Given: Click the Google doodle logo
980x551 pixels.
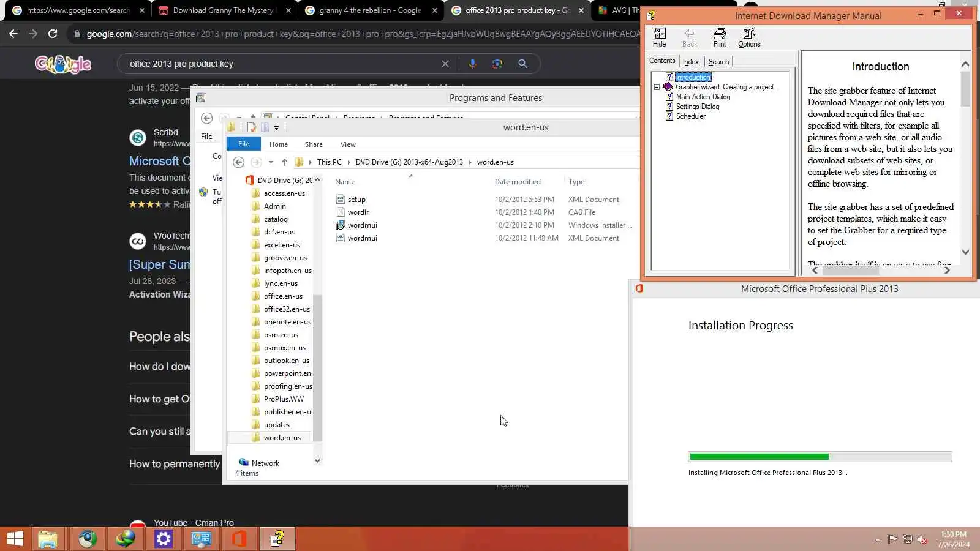Looking at the screenshot, I should 63,64.
